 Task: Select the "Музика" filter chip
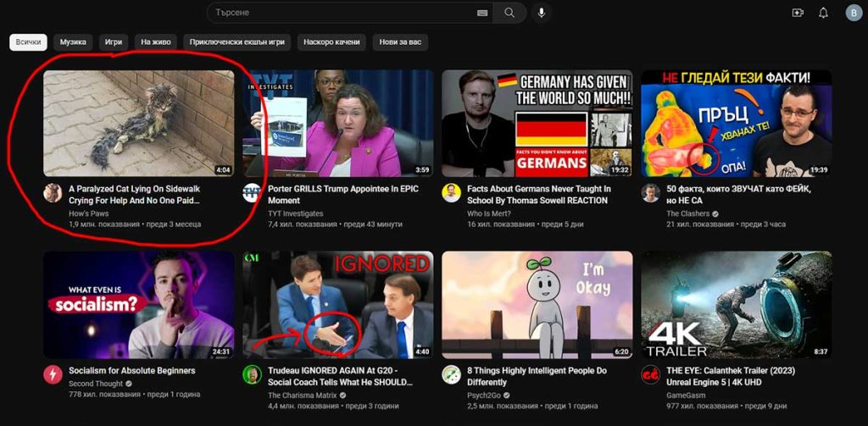click(73, 41)
